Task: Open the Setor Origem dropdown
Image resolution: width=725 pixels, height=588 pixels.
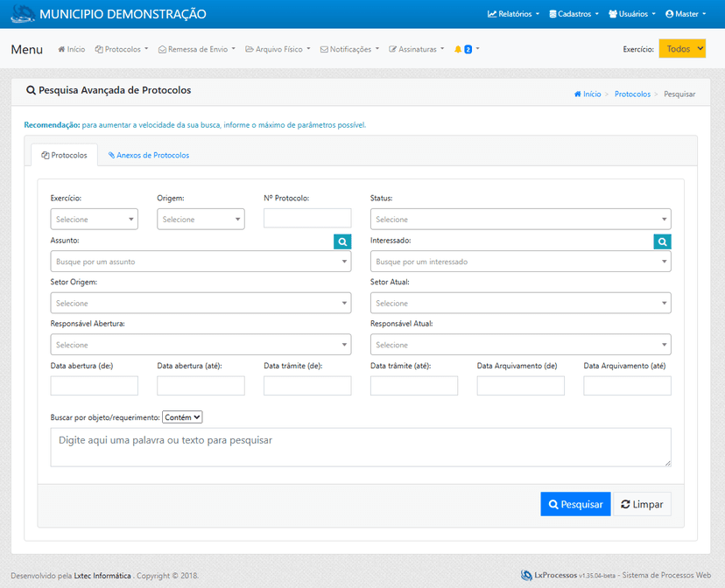Action: (x=201, y=303)
